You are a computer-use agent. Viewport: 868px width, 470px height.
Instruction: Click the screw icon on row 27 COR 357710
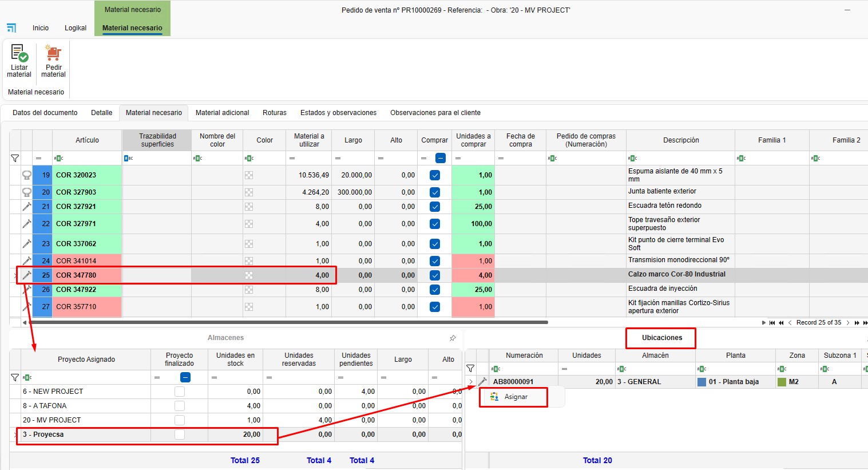click(x=26, y=307)
